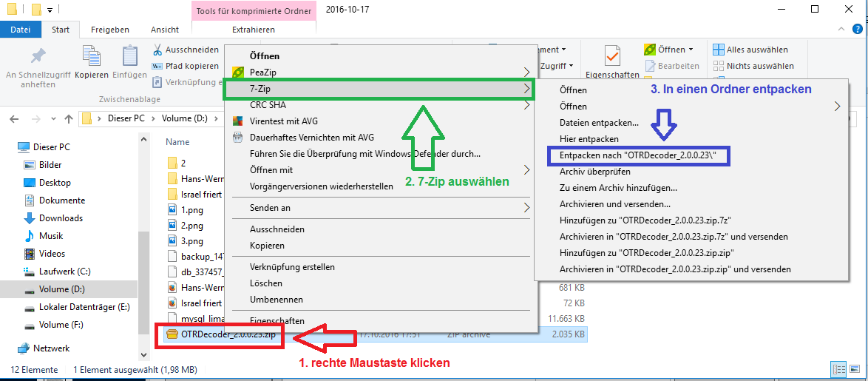This screenshot has width=868, height=381.
Task: Click the Einfügen clipboard icon
Action: 130,57
